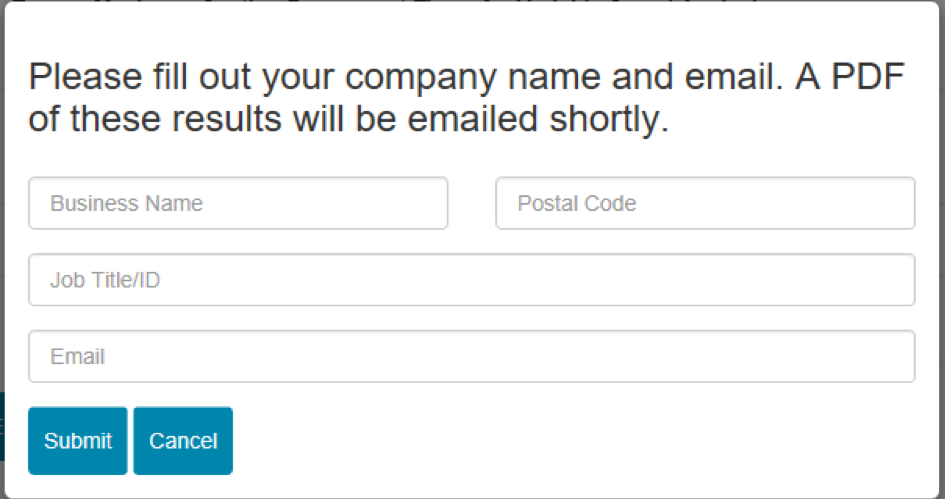Click the dimmed backdrop above the dialog

(x=472, y=1)
